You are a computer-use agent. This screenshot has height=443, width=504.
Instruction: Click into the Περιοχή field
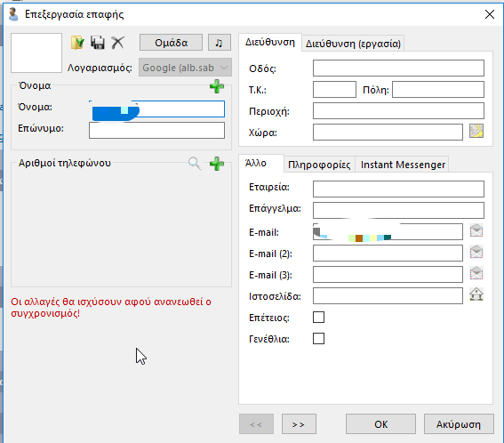(x=398, y=110)
